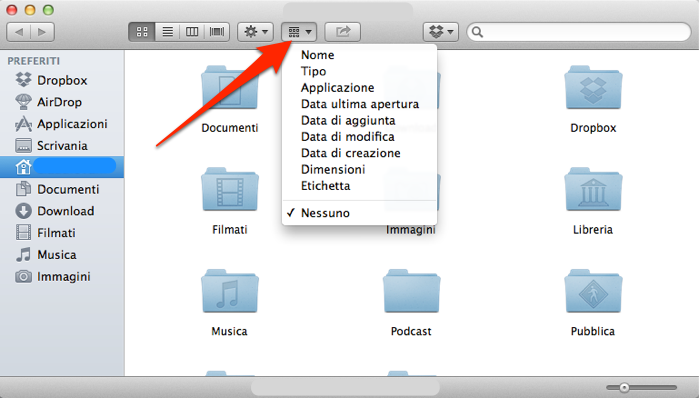Arrange items by Tipo
This screenshot has width=699, height=398.
(359, 71)
